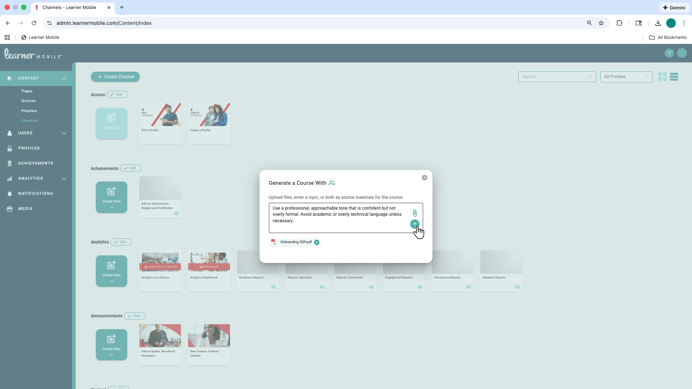Toggle visibility on Add an Achievement card
This screenshot has width=692, height=389.
(176, 213)
